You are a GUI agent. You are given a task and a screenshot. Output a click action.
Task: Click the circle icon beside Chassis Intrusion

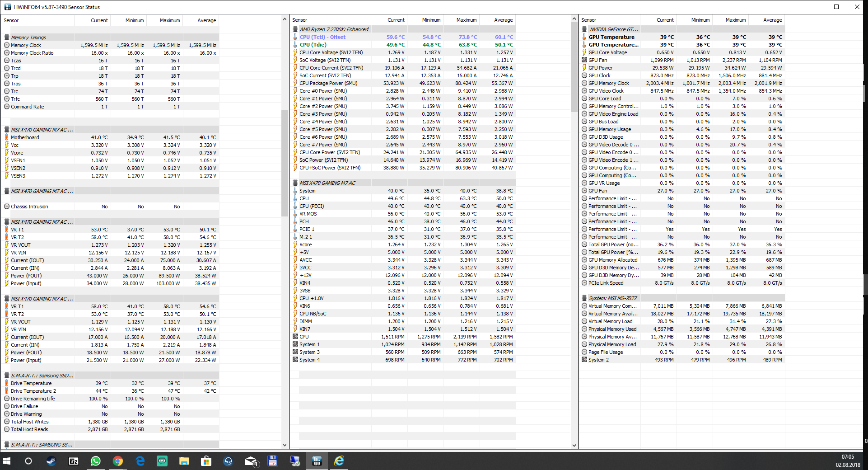(x=7, y=207)
